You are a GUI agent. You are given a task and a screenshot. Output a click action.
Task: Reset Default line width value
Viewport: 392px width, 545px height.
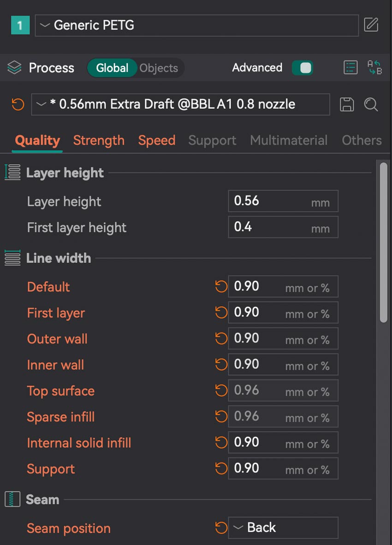(221, 287)
